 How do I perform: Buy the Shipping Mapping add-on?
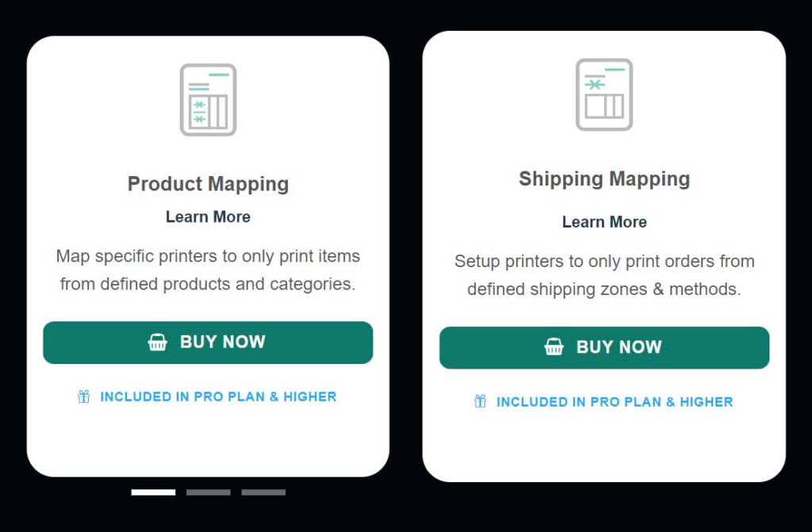(604, 347)
